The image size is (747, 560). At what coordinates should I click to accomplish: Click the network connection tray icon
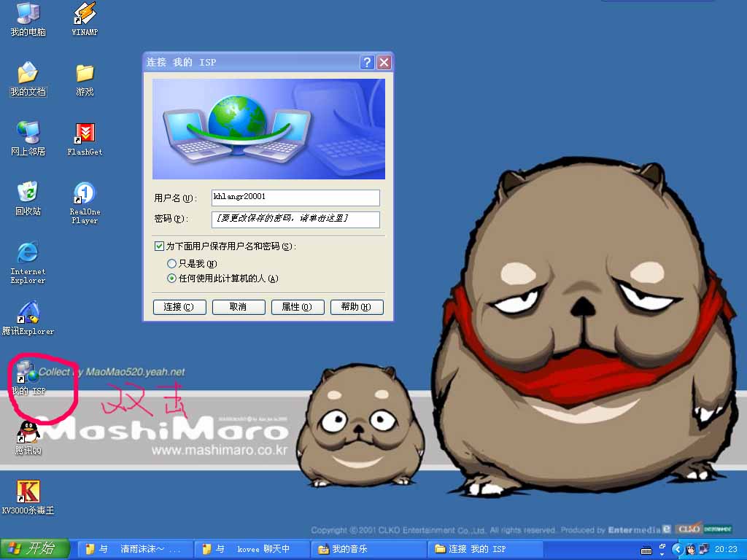click(x=704, y=550)
